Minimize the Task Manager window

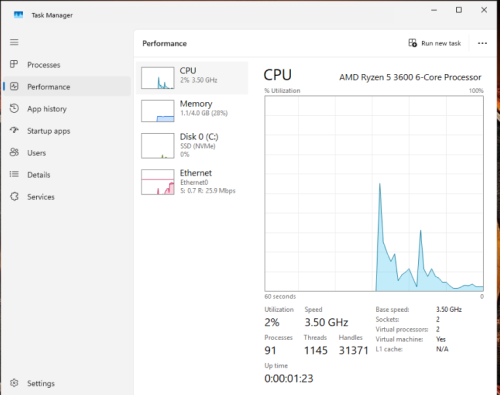coord(434,10)
